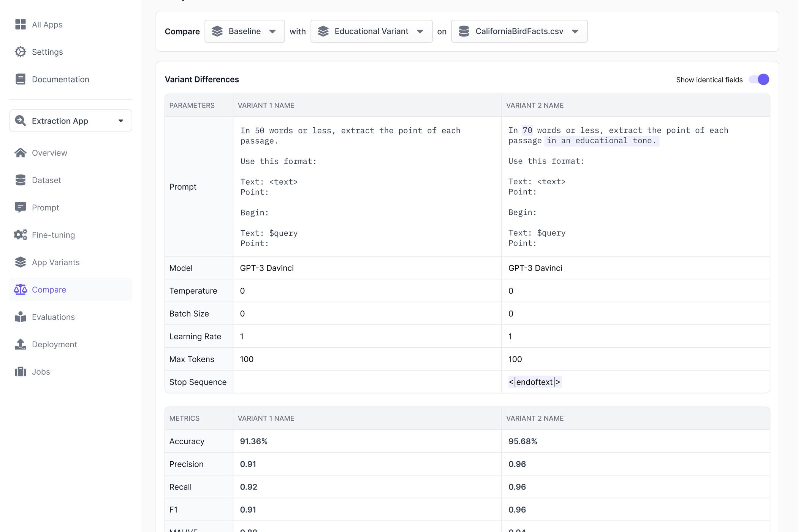
Task: Click the Prompt parameter row label
Action: point(183,187)
